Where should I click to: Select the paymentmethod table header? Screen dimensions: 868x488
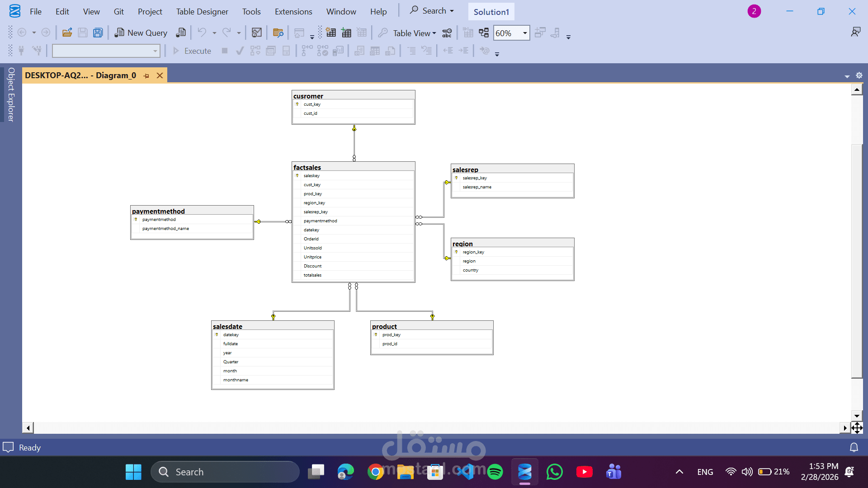click(192, 211)
